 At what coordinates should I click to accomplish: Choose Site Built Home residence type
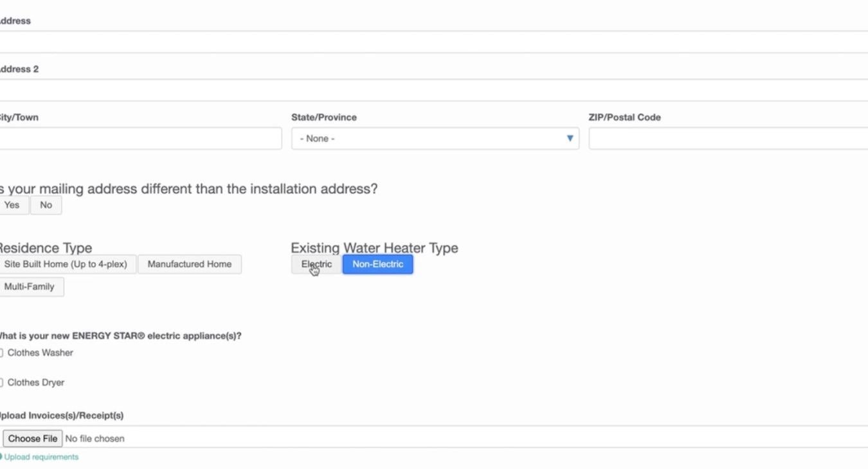tap(66, 264)
